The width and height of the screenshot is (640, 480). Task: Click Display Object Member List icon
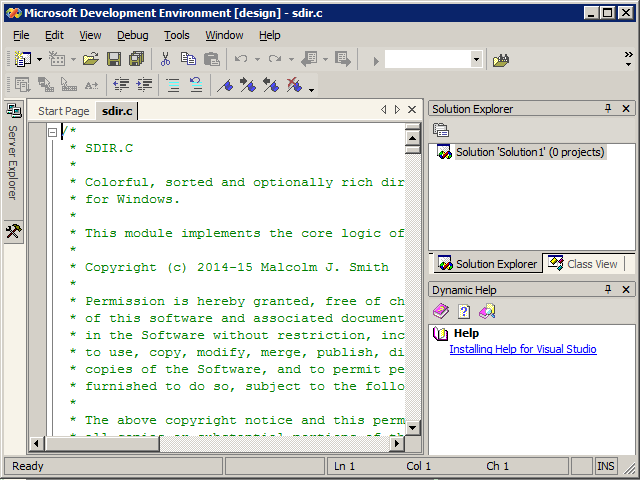point(22,85)
